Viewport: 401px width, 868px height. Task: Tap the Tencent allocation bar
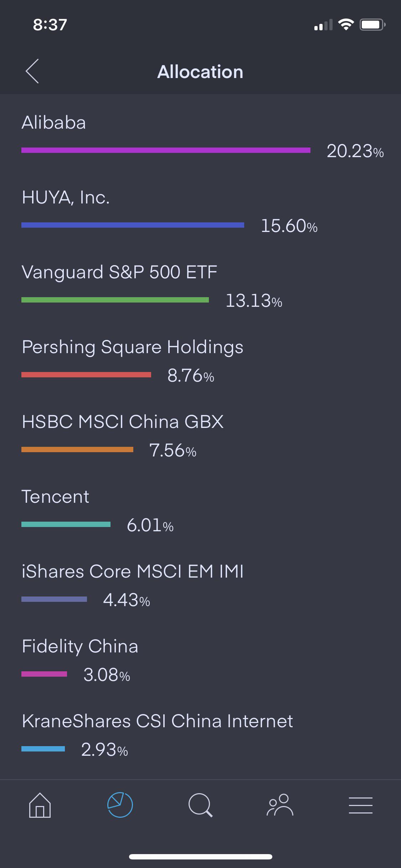click(x=67, y=524)
